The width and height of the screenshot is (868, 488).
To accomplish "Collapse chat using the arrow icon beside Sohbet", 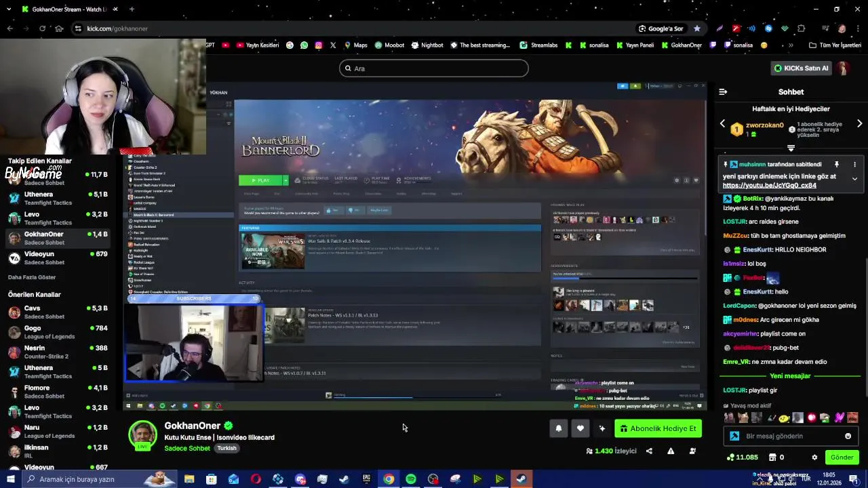I will click(723, 91).
